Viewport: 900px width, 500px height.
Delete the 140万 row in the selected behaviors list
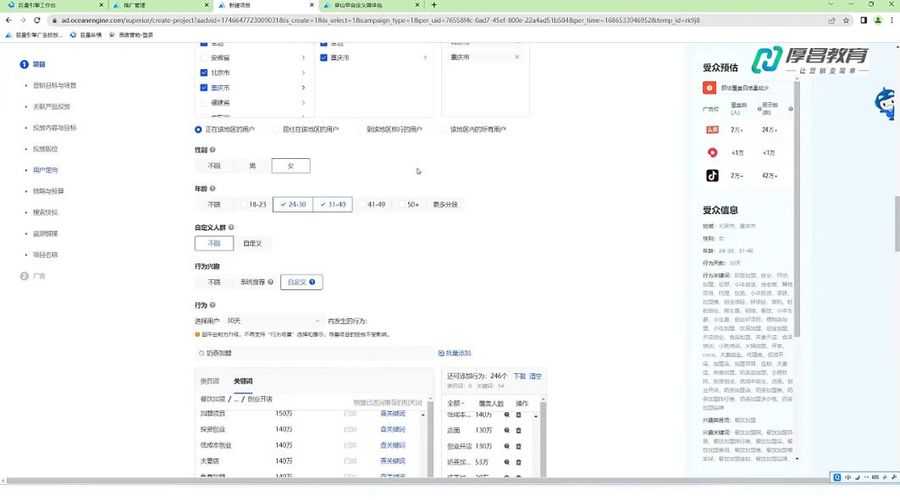tap(518, 414)
